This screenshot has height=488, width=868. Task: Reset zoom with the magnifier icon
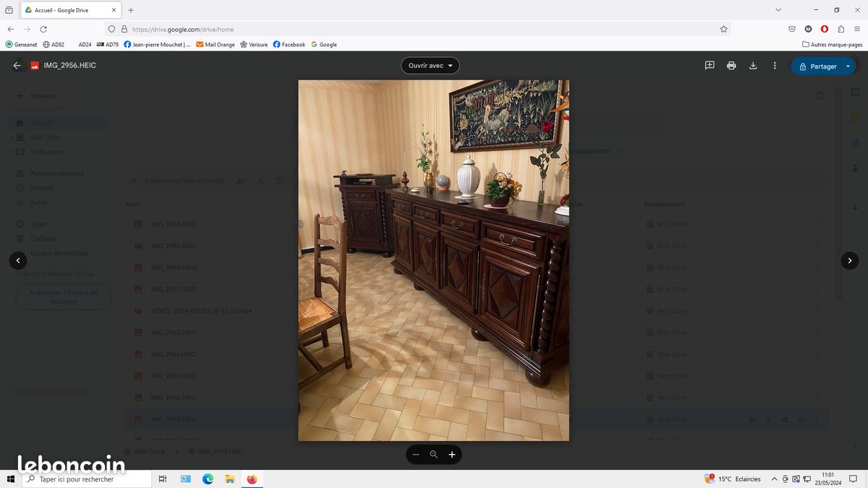434,455
